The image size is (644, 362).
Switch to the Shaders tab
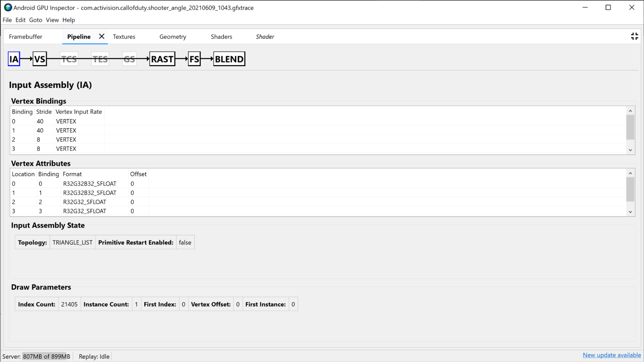coord(222,37)
